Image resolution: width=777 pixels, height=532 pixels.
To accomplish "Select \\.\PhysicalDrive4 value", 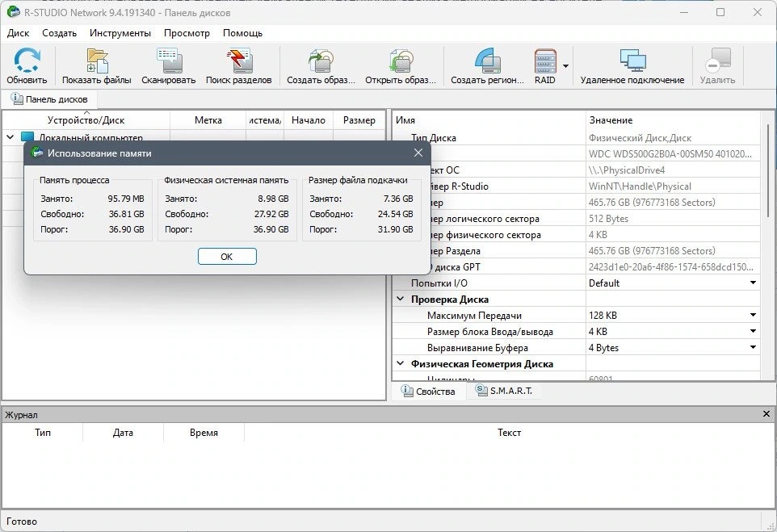I will click(626, 170).
